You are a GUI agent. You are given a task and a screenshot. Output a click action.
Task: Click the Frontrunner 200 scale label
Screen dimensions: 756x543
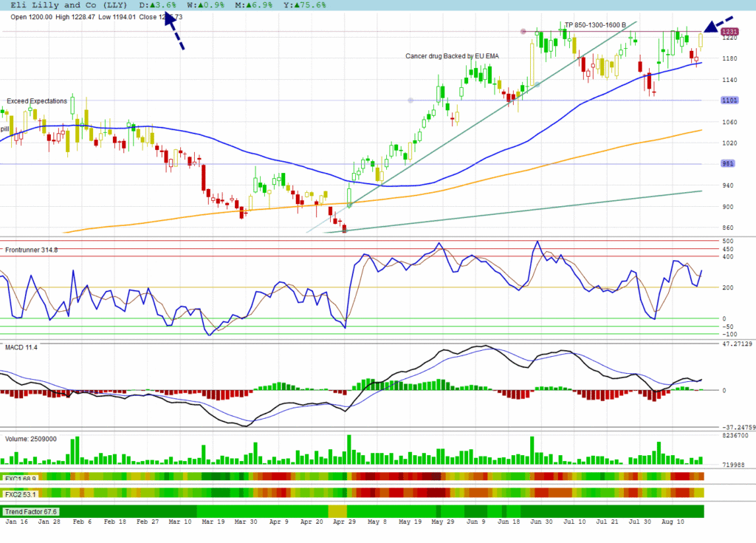[727, 287]
